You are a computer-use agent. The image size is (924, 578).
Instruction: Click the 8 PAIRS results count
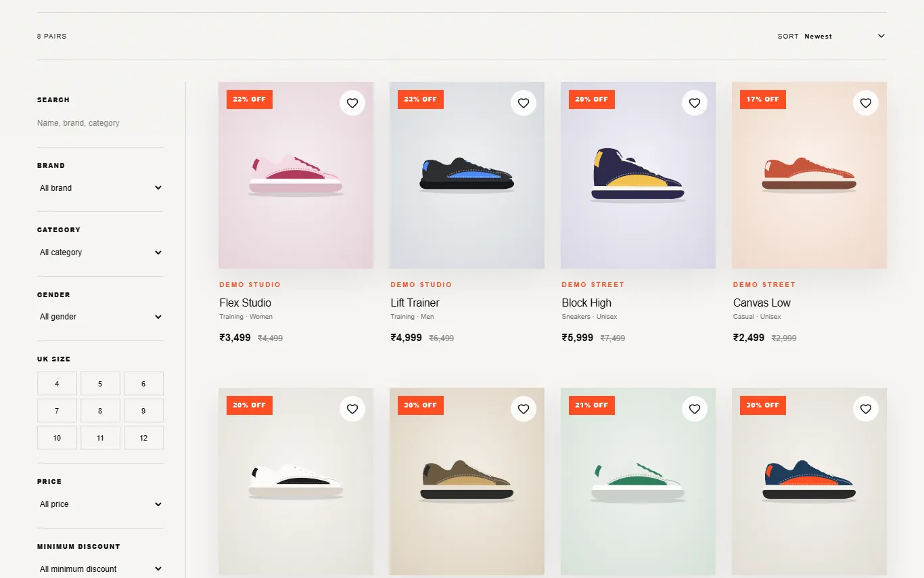click(52, 37)
